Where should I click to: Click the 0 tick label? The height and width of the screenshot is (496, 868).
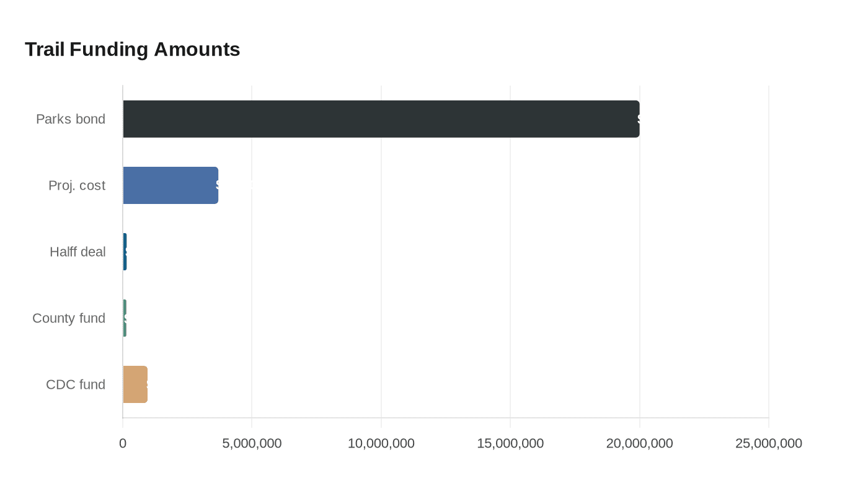(x=123, y=443)
